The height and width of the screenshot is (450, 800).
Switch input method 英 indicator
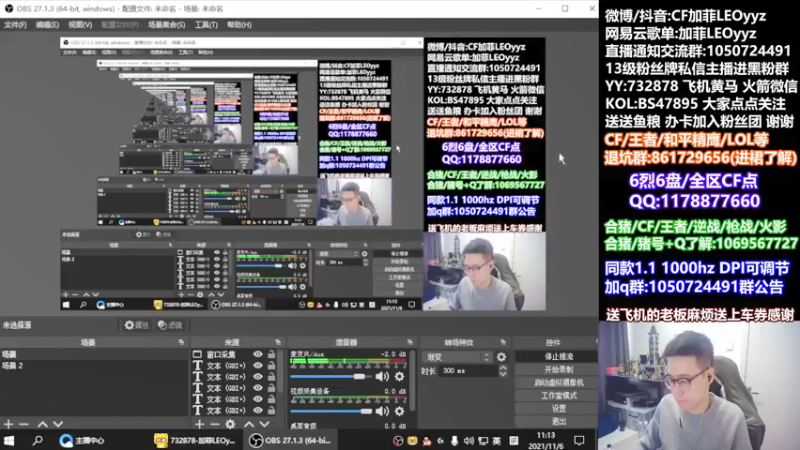click(x=497, y=441)
